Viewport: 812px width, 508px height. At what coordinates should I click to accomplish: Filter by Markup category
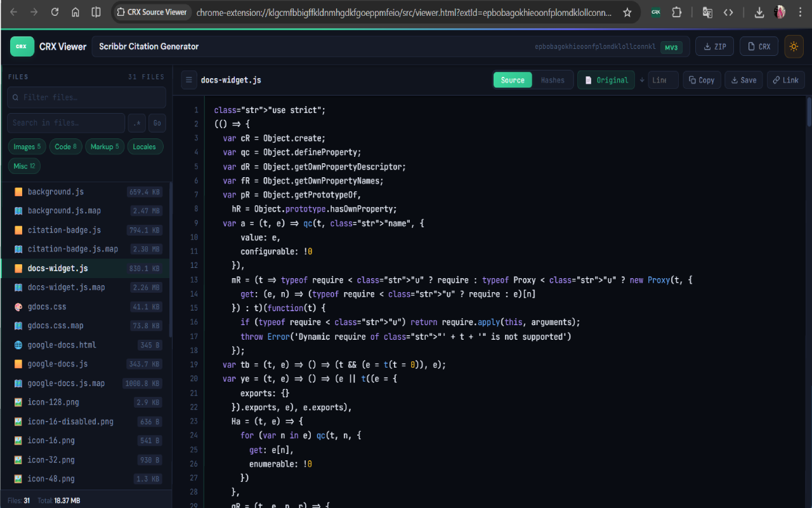point(105,147)
